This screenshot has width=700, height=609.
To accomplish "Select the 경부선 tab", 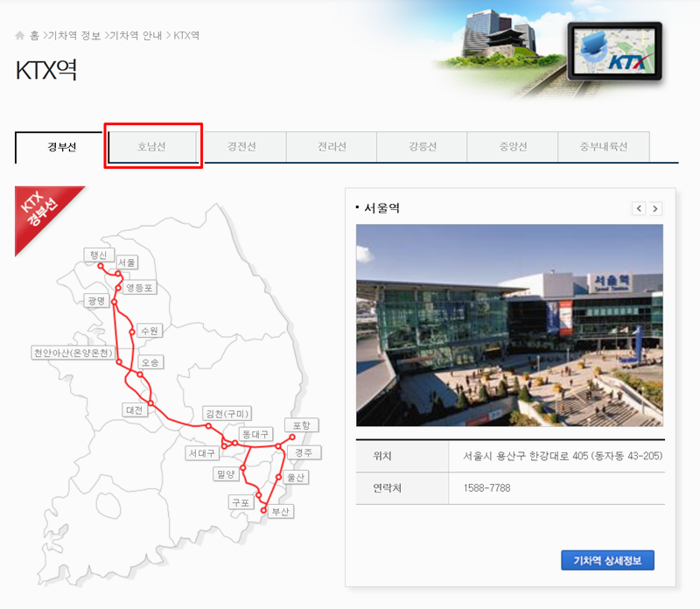I will (x=61, y=147).
